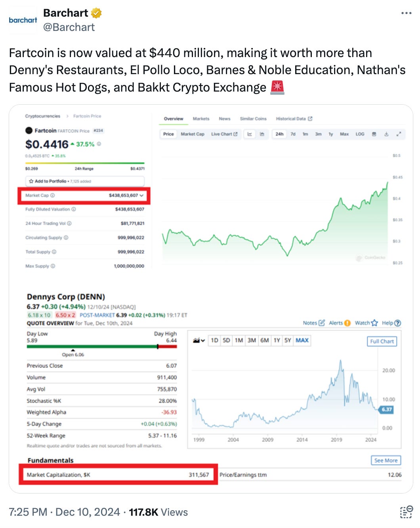Screen dimensions: 420x528
Task: Open the @Barchart handle link
Action: (69, 27)
